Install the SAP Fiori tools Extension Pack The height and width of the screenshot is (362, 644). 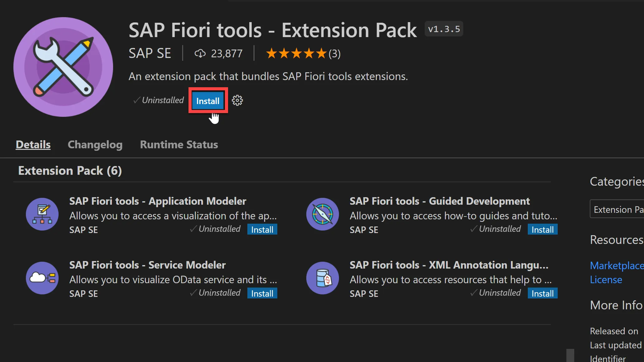(x=208, y=101)
